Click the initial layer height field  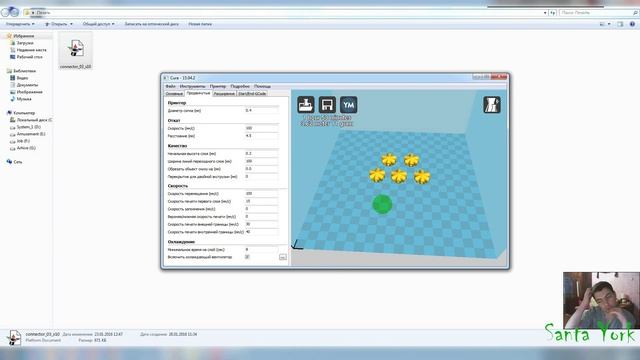[x=262, y=153]
